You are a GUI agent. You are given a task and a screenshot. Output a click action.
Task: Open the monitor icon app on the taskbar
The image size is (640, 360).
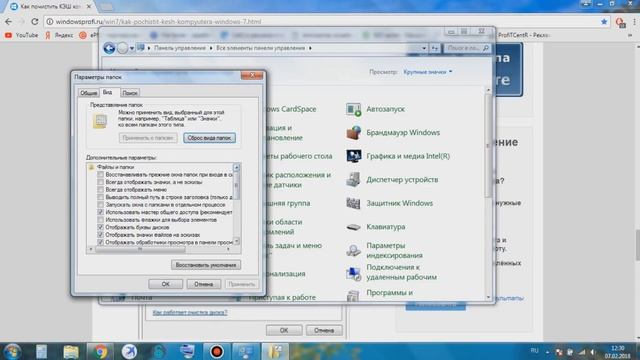click(187, 351)
